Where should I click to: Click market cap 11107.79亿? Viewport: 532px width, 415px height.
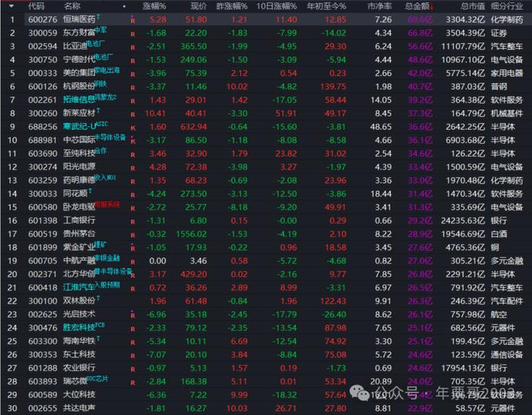coord(463,46)
